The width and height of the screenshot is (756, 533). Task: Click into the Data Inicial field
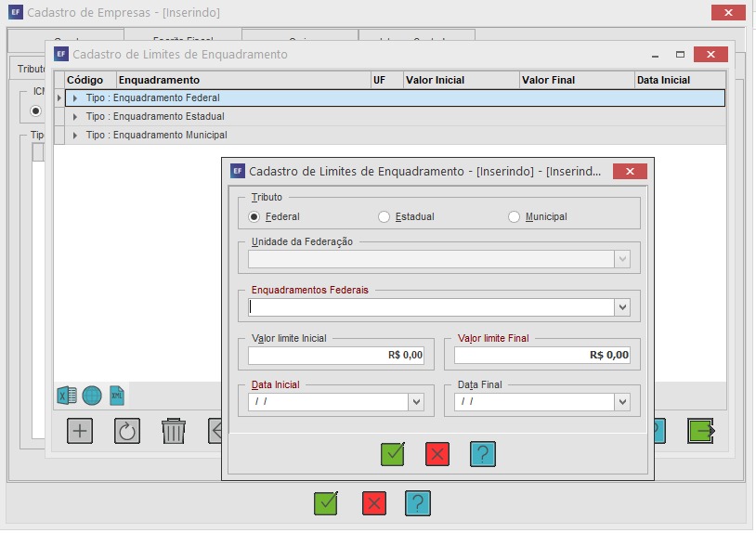(329, 402)
